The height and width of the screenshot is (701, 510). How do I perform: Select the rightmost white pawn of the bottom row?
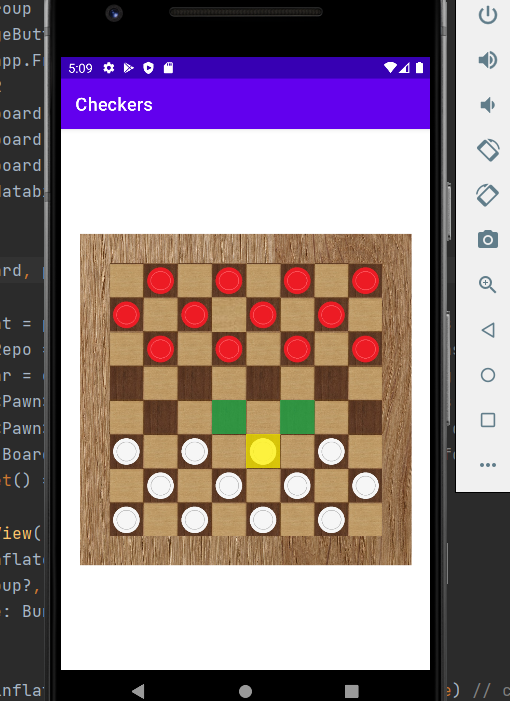click(331, 520)
